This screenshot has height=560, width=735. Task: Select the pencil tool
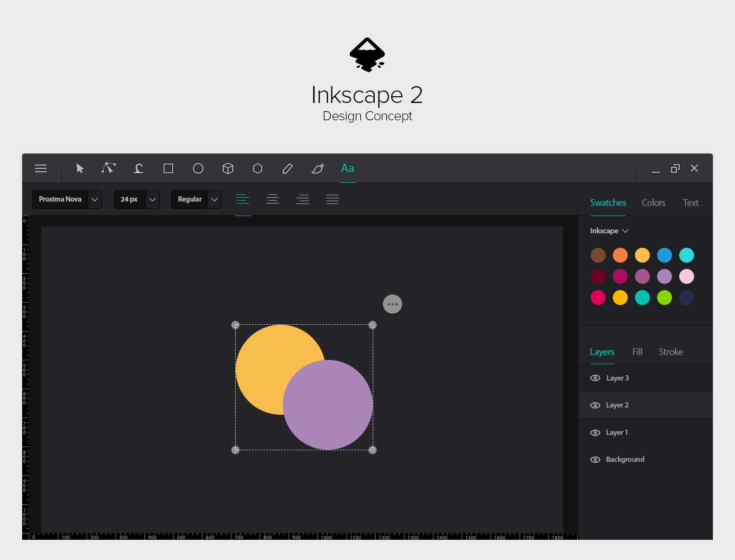click(x=288, y=168)
